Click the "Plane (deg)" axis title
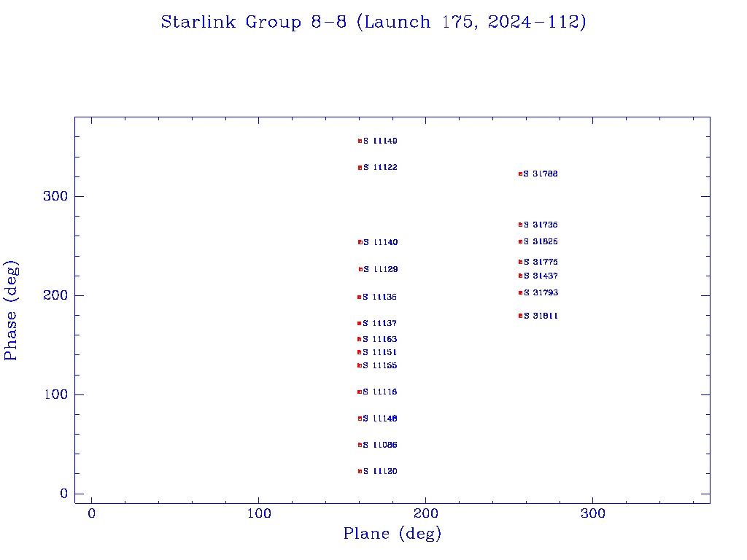Image resolution: width=747 pixels, height=560 pixels. (392, 534)
